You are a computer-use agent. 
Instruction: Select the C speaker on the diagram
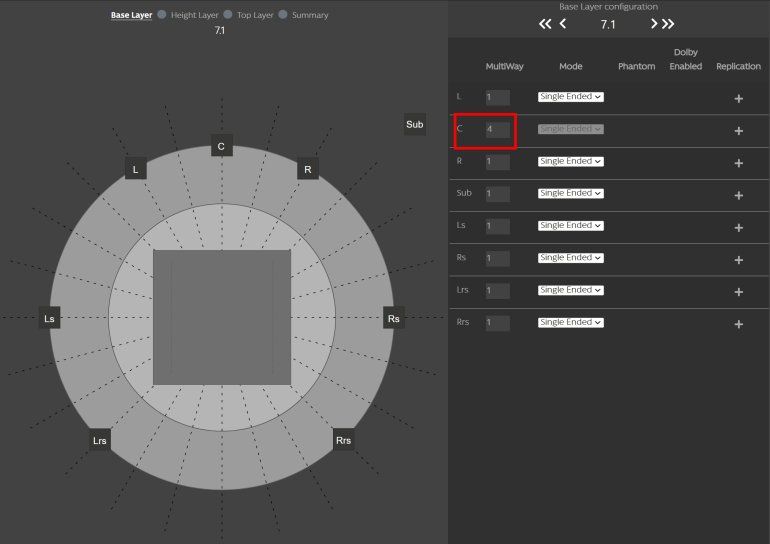pos(220,147)
